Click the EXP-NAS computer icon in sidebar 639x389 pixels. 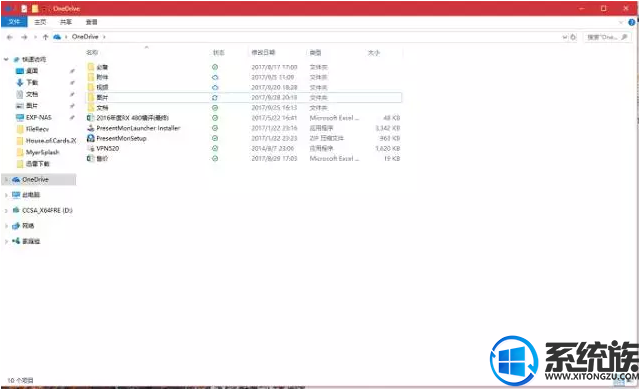pos(20,117)
